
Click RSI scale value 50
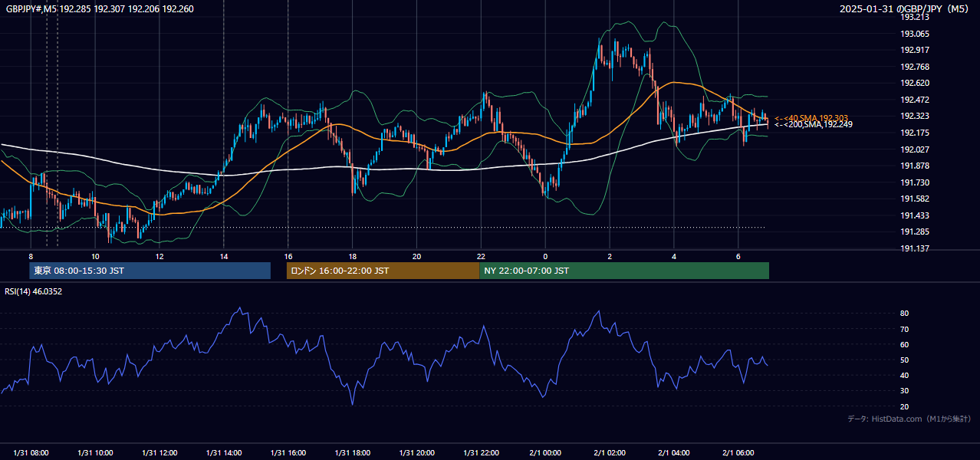[x=905, y=360]
